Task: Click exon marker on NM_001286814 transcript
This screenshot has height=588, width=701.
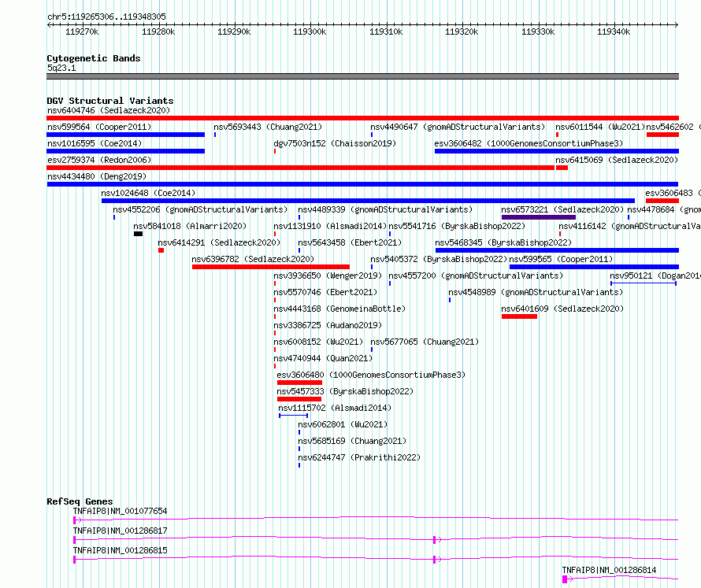Action: click(565, 579)
